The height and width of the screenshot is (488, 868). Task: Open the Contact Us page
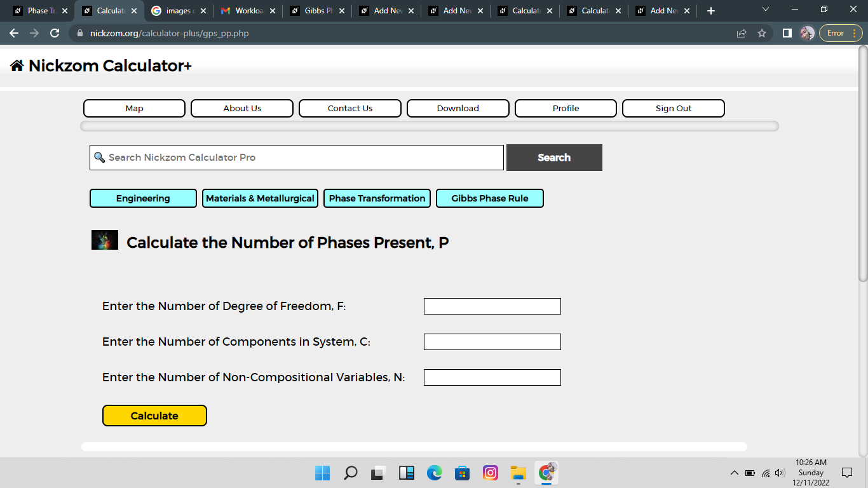pyautogui.click(x=350, y=108)
